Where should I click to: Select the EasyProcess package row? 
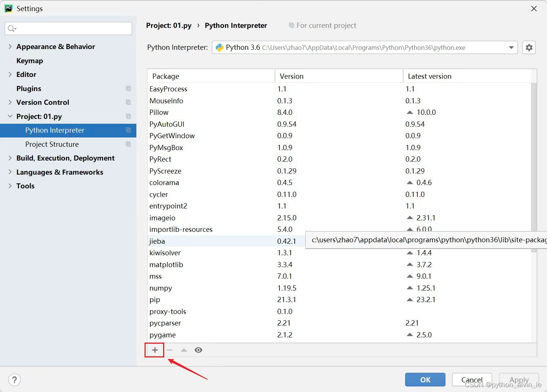(339, 89)
